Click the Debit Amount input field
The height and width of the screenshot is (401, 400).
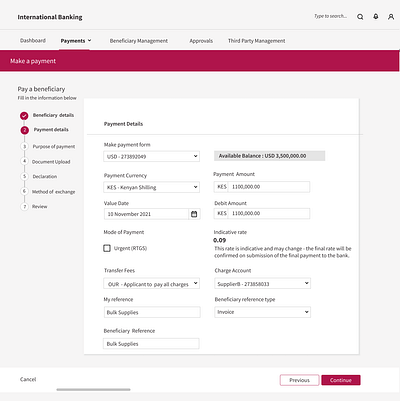pos(262,213)
